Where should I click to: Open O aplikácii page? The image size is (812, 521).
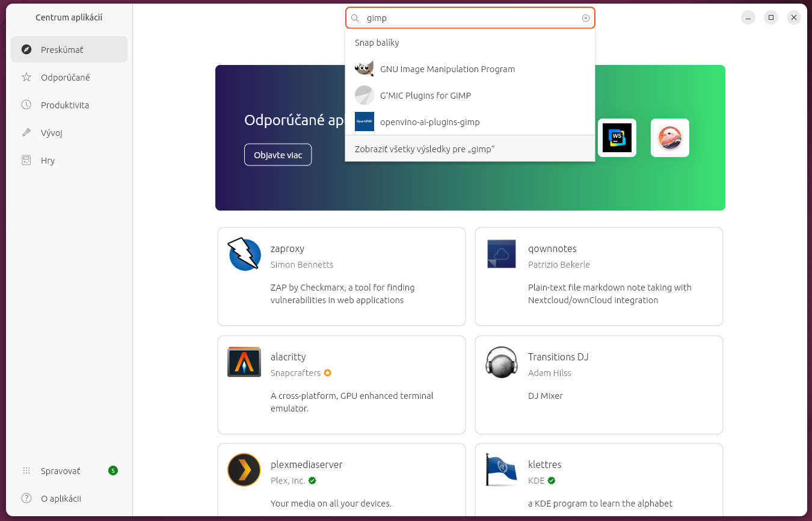[69, 498]
